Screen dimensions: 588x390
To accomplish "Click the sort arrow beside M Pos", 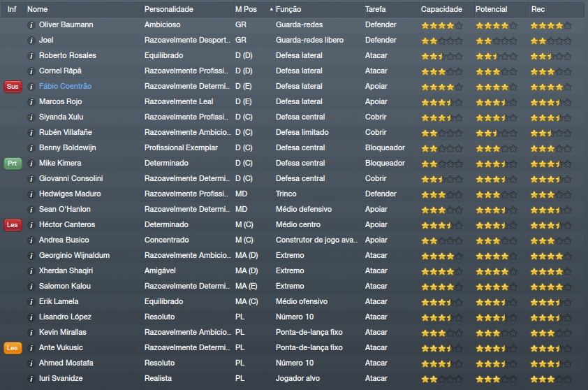I will coord(271,10).
